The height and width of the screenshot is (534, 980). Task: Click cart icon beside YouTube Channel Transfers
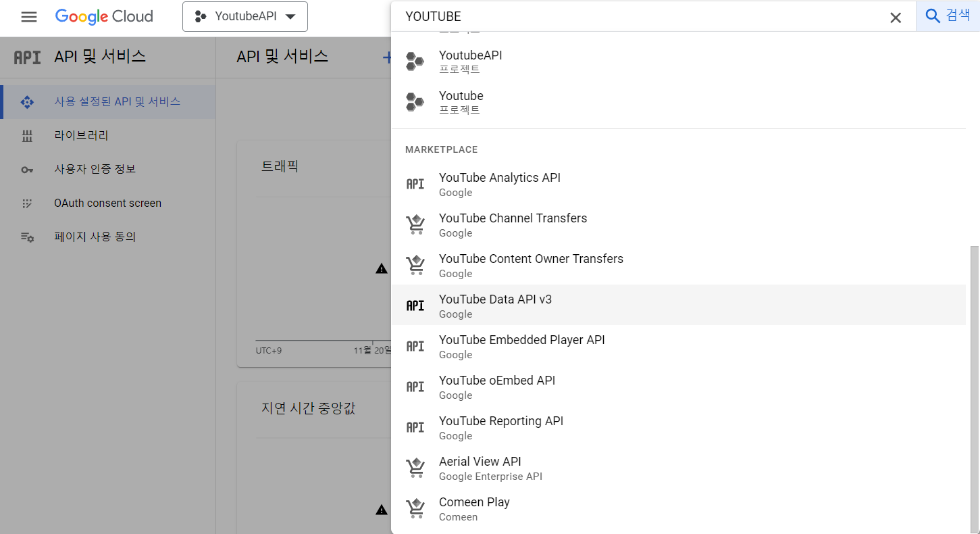(x=415, y=224)
